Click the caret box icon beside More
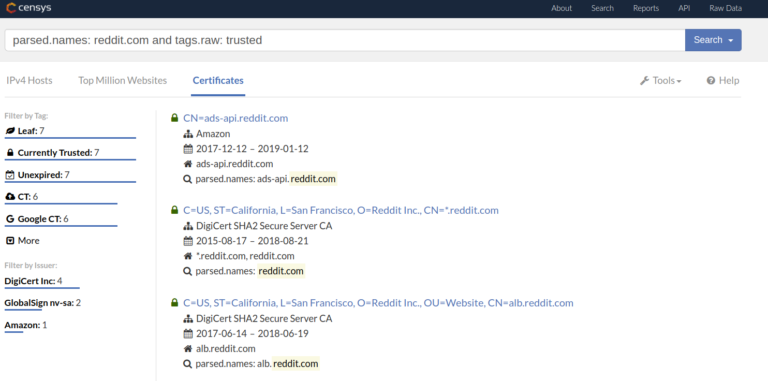 (x=10, y=240)
